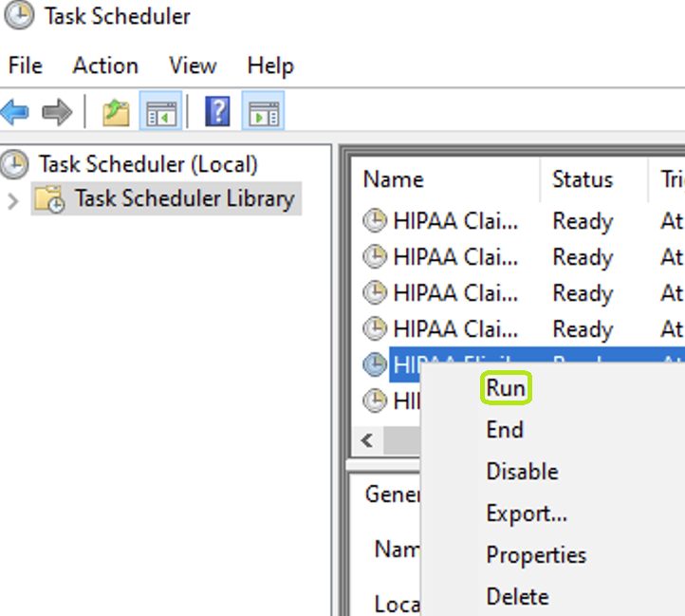Choose Run from the context menu

[x=506, y=388]
